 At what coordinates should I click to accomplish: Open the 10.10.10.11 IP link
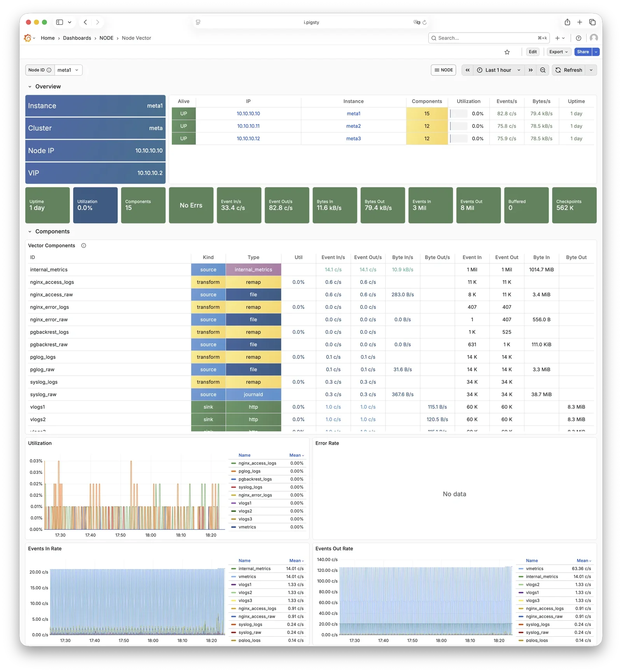248,126
